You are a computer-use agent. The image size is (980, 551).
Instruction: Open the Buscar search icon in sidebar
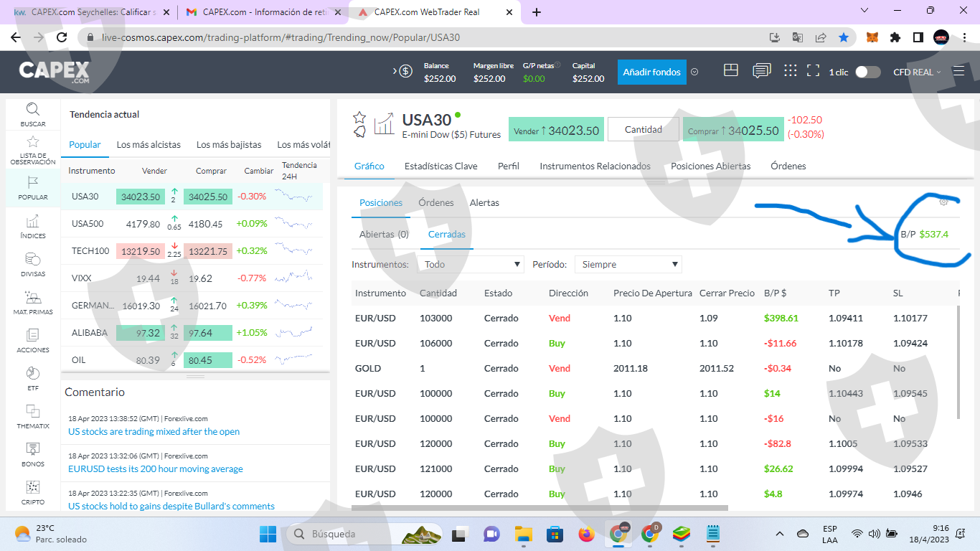click(x=33, y=110)
